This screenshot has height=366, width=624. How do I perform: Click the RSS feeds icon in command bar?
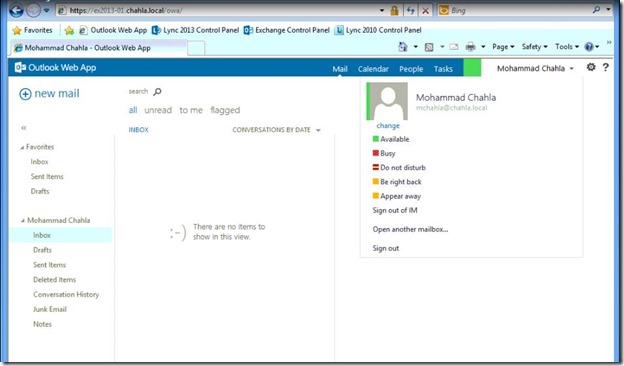(x=429, y=47)
